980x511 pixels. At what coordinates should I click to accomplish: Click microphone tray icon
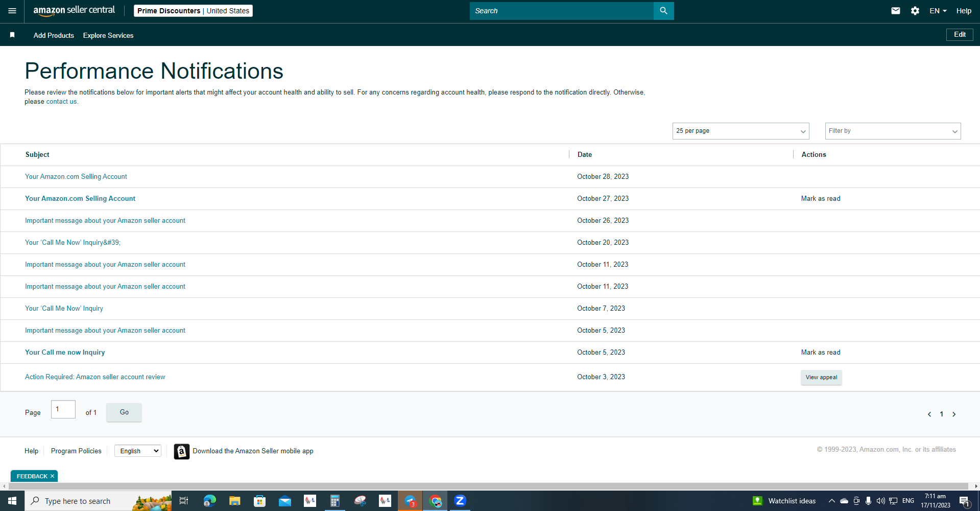tap(869, 501)
